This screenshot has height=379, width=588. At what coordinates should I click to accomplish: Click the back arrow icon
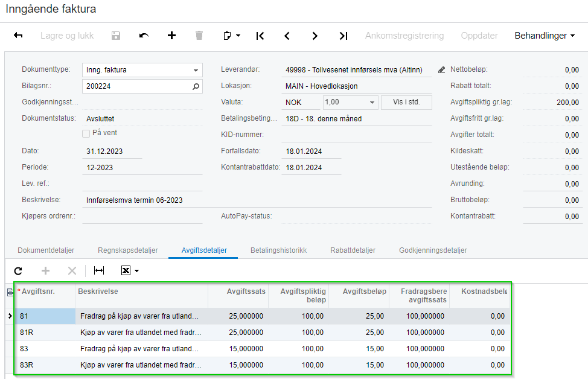[x=18, y=35]
